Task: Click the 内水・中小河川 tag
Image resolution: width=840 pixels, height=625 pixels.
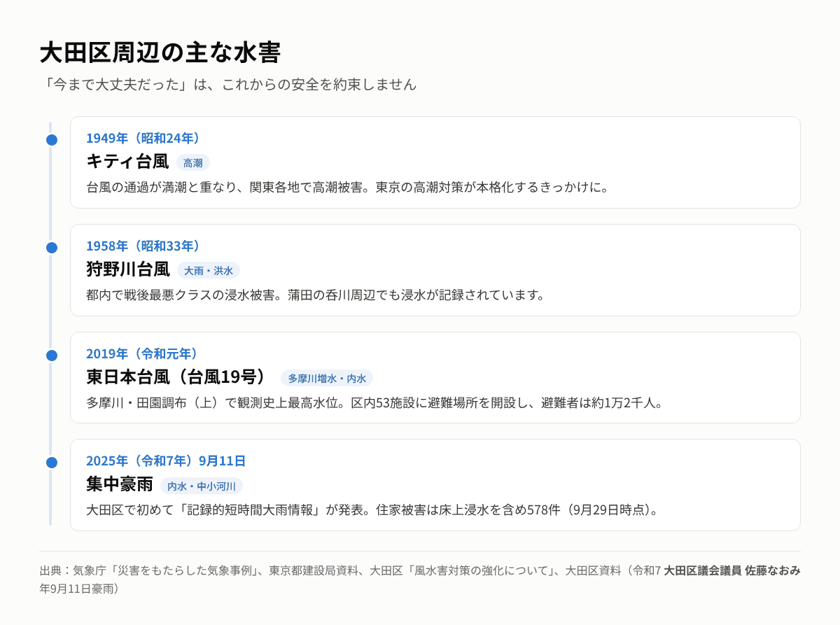Action: pos(202,486)
